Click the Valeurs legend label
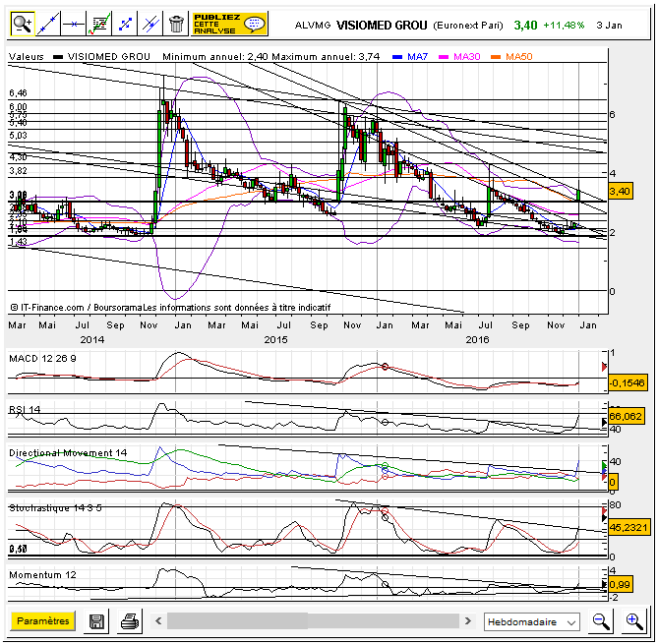The height and width of the screenshot is (644, 658). click(x=26, y=57)
